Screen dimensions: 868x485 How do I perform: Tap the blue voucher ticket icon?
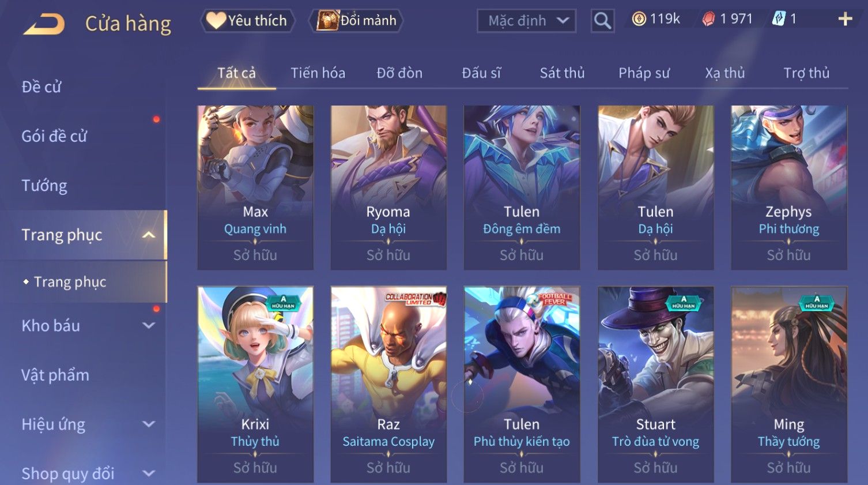(779, 19)
